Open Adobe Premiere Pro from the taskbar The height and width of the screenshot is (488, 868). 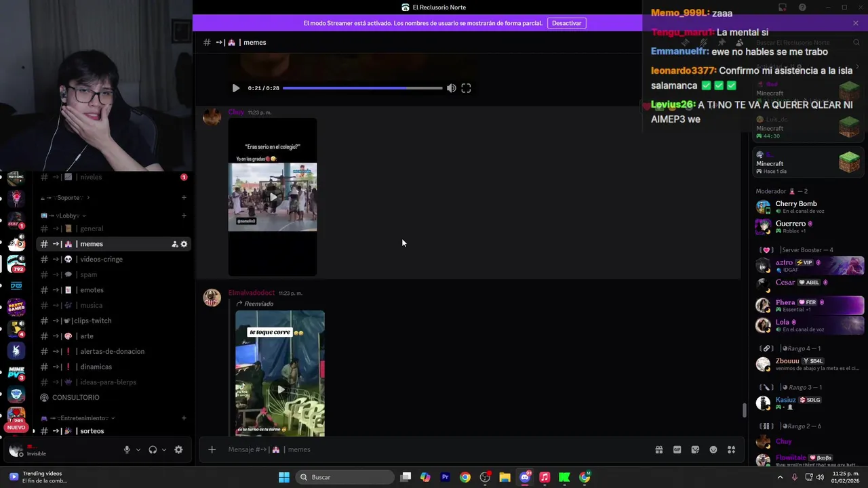coord(445,477)
